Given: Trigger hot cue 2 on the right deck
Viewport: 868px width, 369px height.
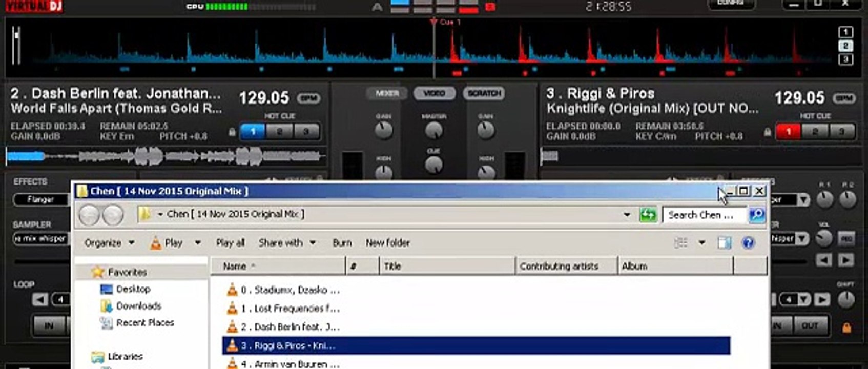Looking at the screenshot, I should click(x=815, y=132).
